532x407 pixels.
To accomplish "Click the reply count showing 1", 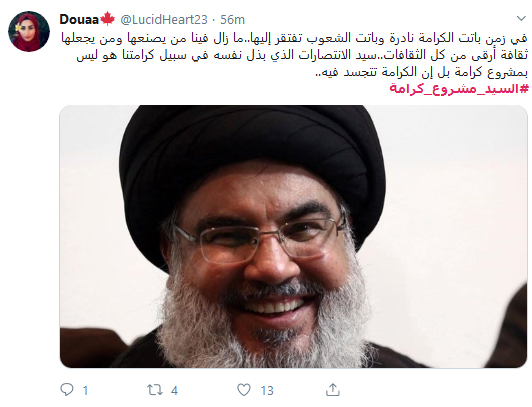I will click(86, 390).
